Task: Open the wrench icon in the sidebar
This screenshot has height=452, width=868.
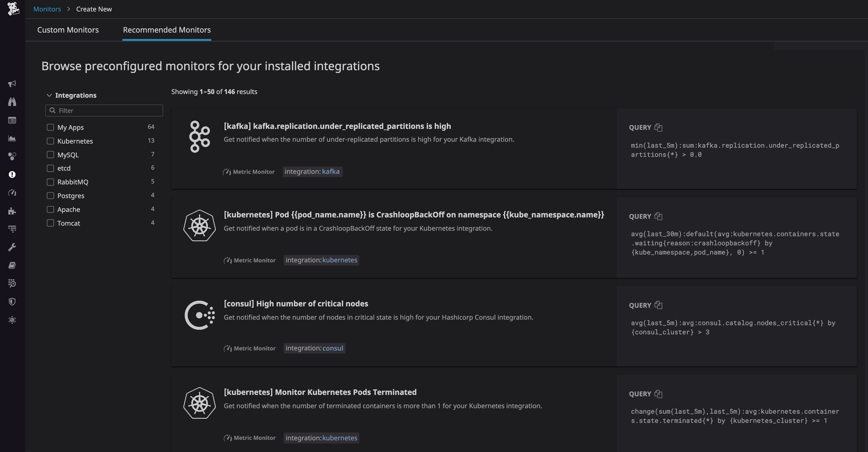Action: click(x=12, y=247)
